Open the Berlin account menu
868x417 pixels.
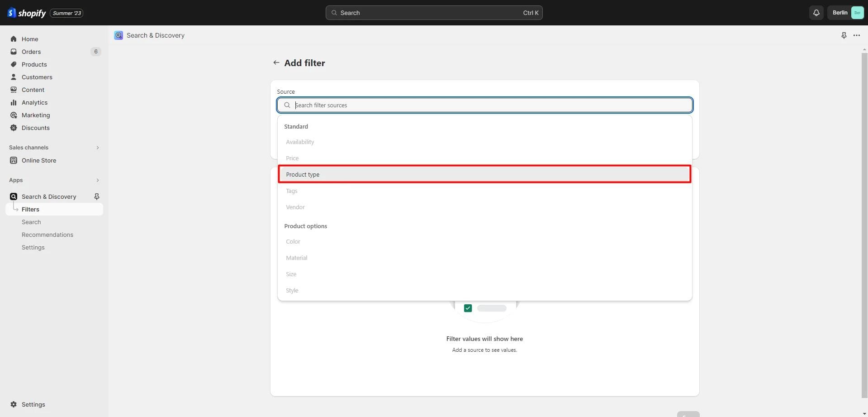point(845,13)
